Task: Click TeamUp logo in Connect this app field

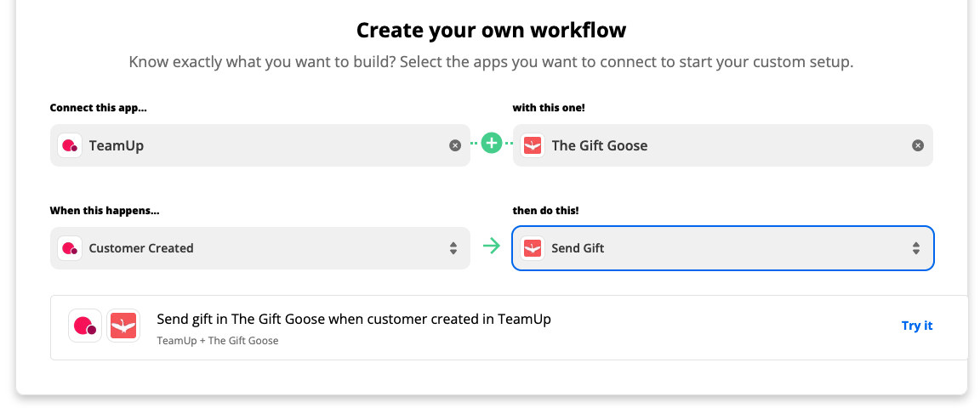Action: pos(70,145)
